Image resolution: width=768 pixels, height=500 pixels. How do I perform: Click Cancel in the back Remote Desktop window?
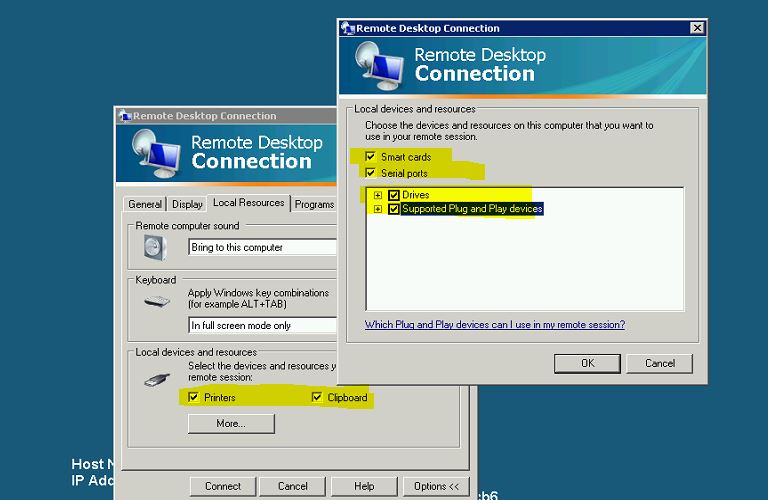click(x=292, y=486)
